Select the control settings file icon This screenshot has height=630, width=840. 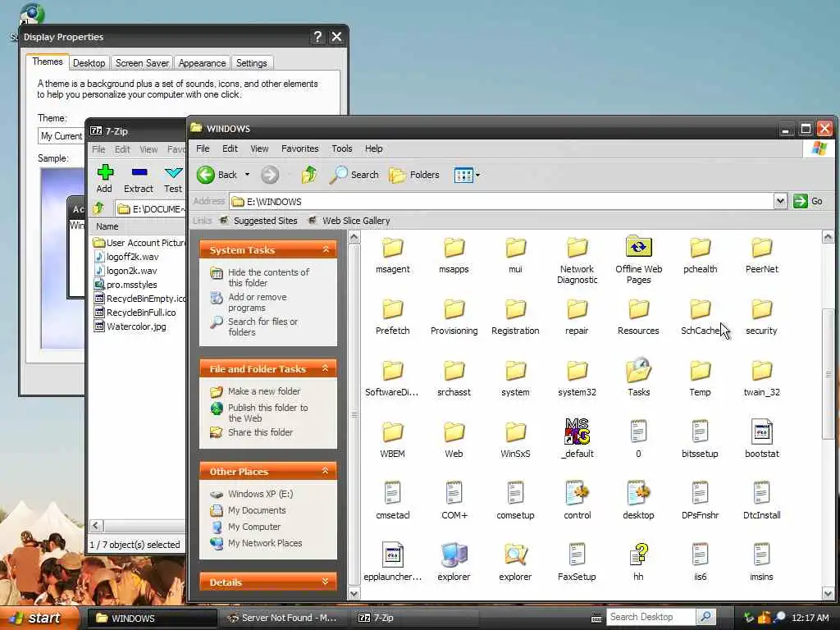click(x=577, y=493)
